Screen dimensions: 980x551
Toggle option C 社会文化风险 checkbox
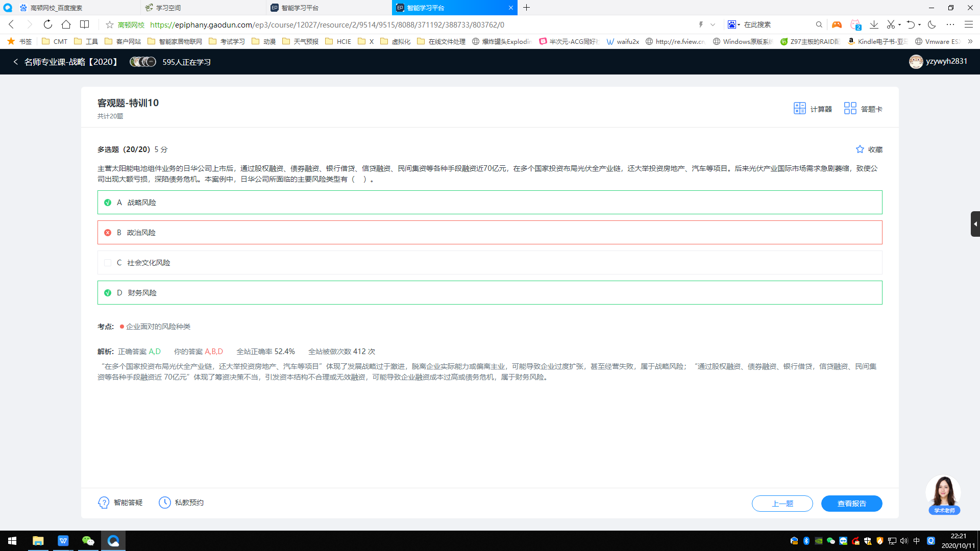click(108, 263)
